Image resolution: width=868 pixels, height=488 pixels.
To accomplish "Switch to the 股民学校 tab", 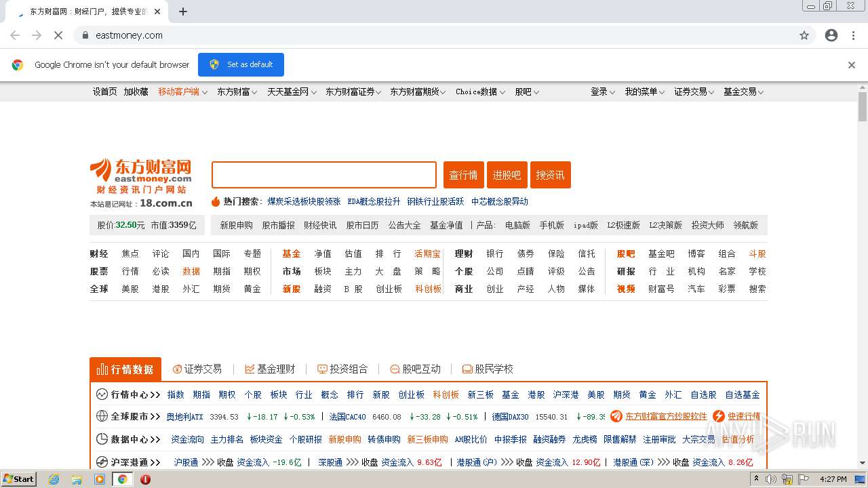I will tap(488, 369).
